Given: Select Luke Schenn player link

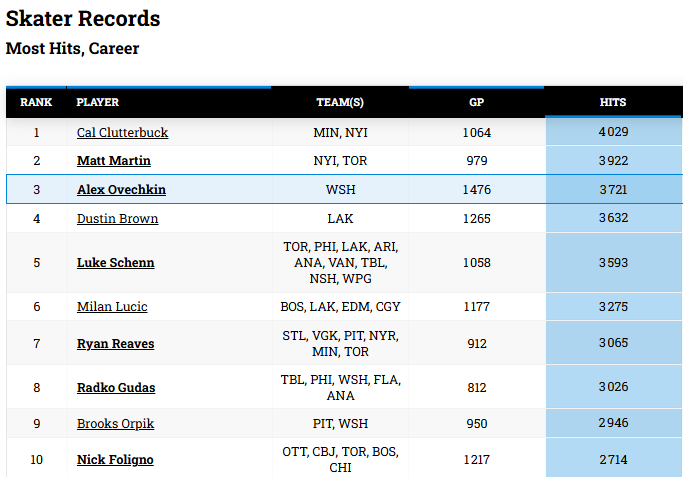Looking at the screenshot, I should [x=115, y=263].
